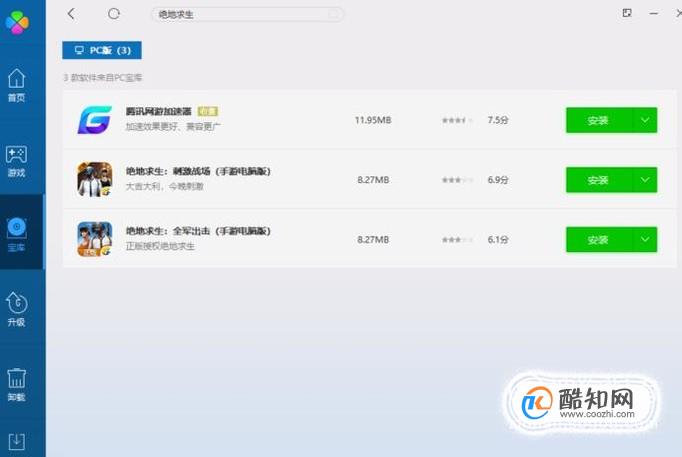Install 绝地求生:刺激战场
Screen dimensions: 682x457
599,180
